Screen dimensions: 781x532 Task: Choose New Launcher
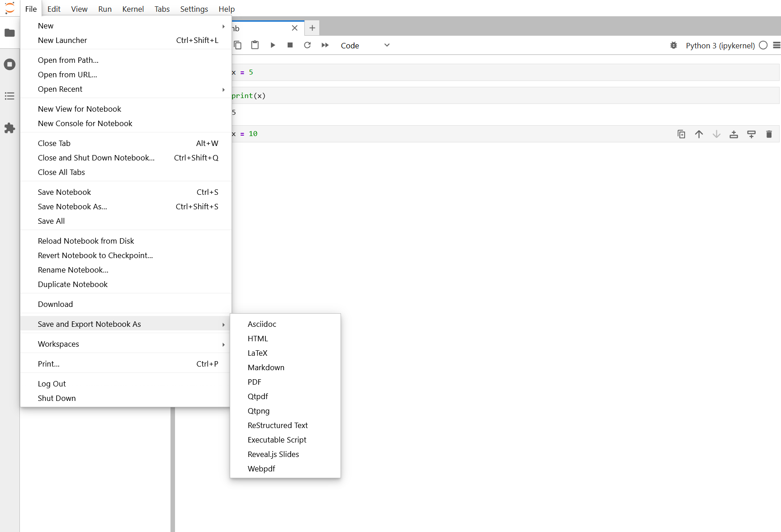(x=126, y=40)
